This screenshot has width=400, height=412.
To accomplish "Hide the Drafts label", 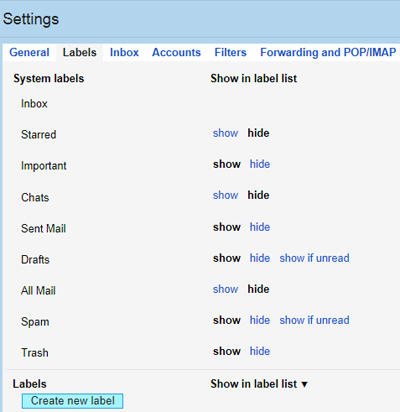I will point(260,258).
